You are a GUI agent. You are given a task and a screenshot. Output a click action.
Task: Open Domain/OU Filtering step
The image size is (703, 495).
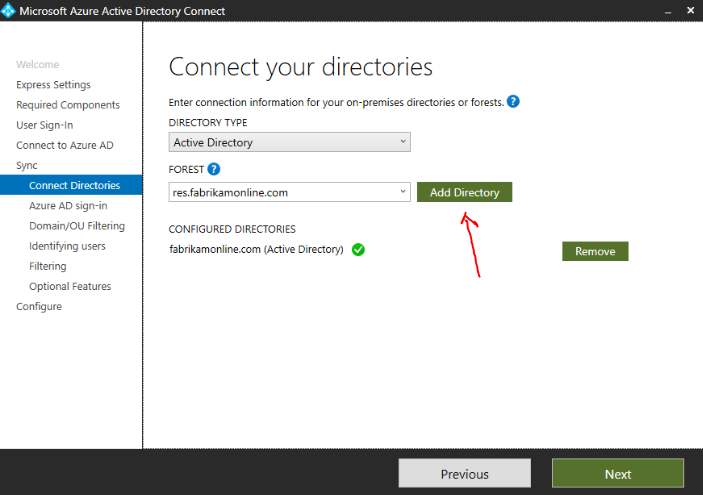(77, 226)
